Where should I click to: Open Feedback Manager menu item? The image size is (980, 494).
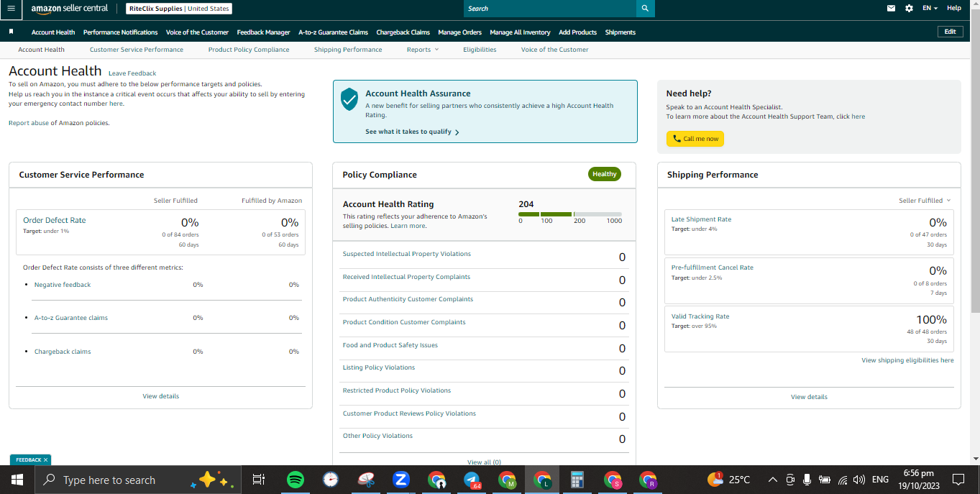tap(263, 32)
